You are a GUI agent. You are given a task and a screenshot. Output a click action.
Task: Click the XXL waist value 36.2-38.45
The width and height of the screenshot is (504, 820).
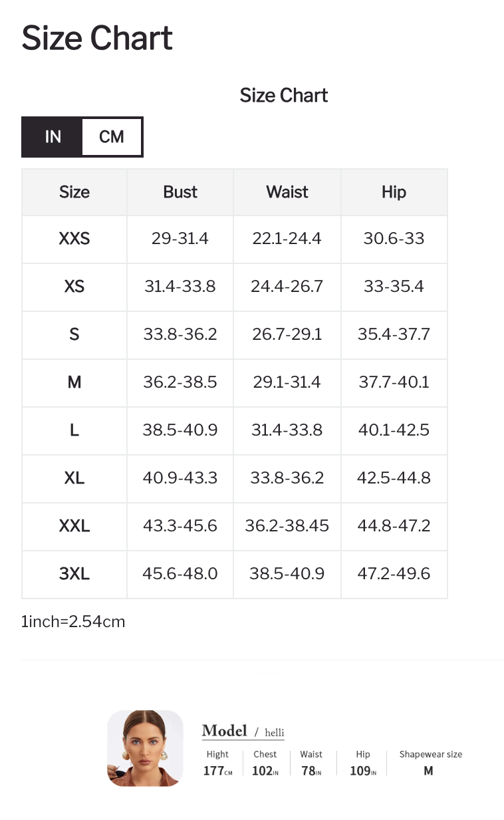tap(287, 526)
